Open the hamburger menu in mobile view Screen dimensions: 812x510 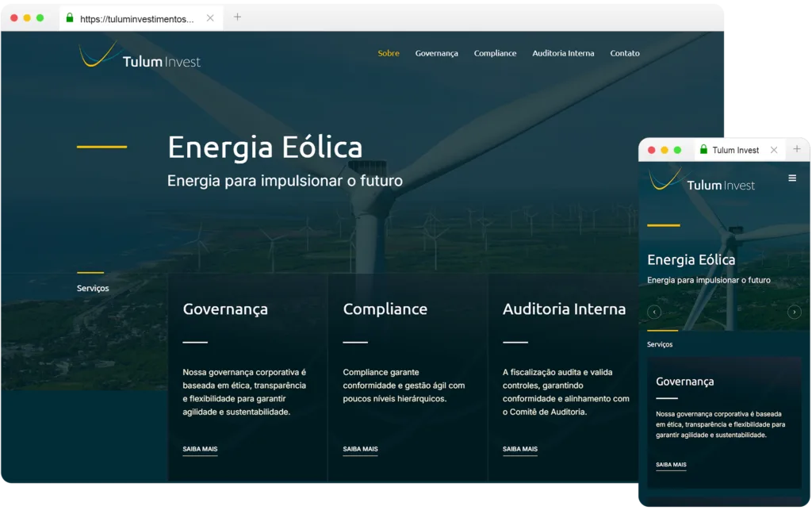click(x=792, y=178)
